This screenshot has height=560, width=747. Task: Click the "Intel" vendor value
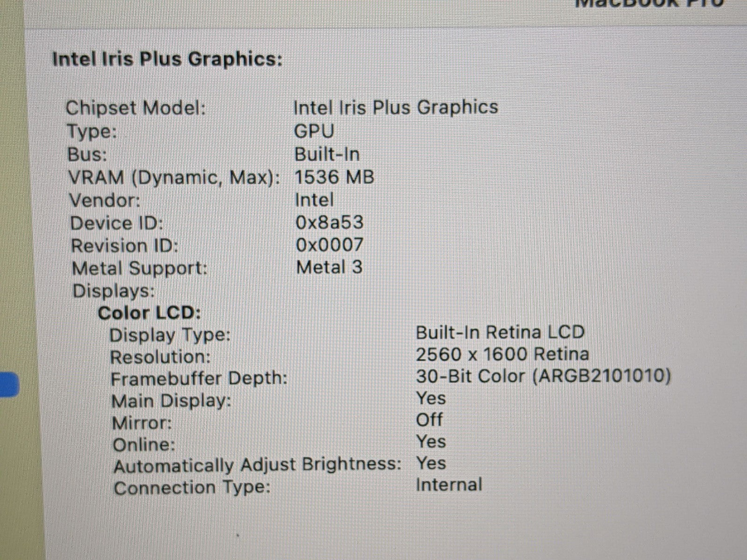point(314,200)
